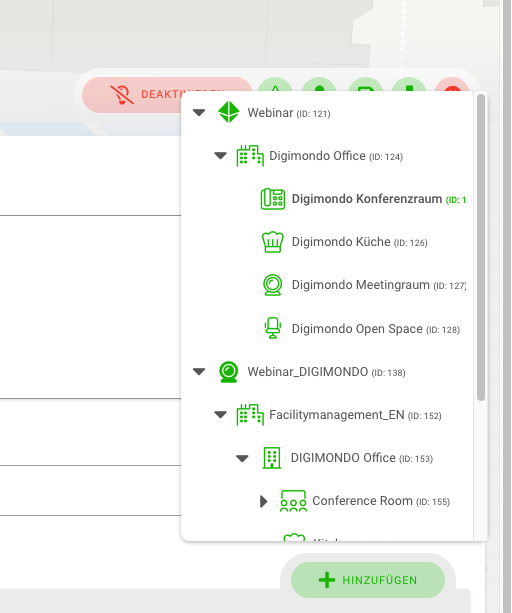Image resolution: width=512 pixels, height=613 pixels.
Task: Click the Open Space chair icon
Action: (x=272, y=328)
